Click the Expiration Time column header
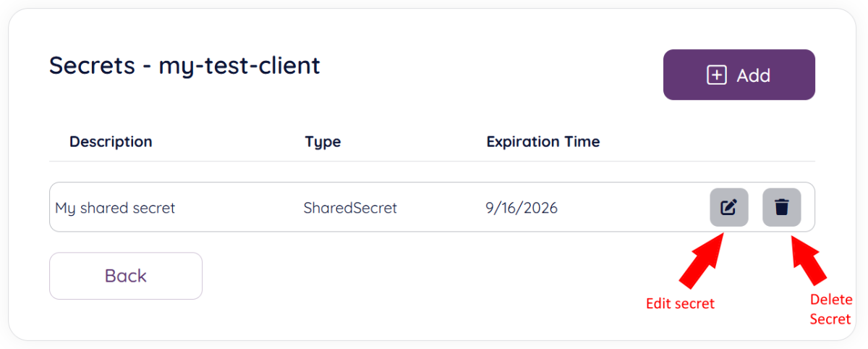 (x=542, y=141)
